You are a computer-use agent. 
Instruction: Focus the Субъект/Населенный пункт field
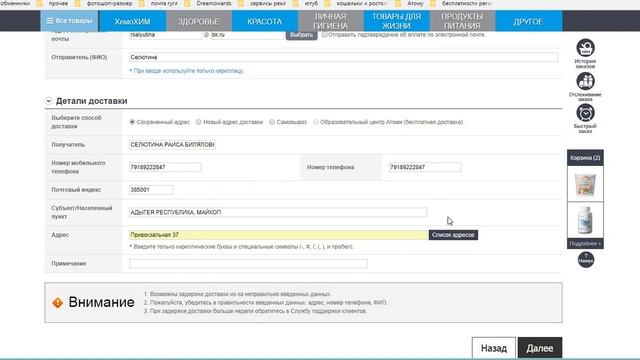[x=278, y=212]
